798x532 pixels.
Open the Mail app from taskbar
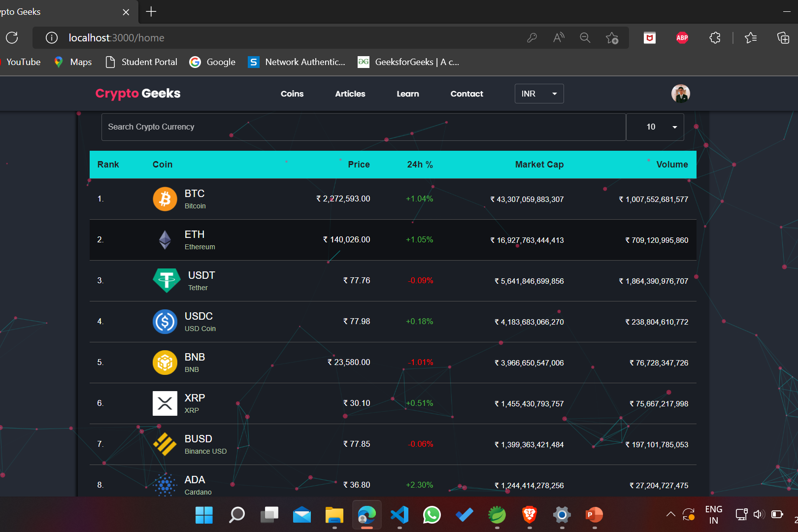click(x=302, y=515)
